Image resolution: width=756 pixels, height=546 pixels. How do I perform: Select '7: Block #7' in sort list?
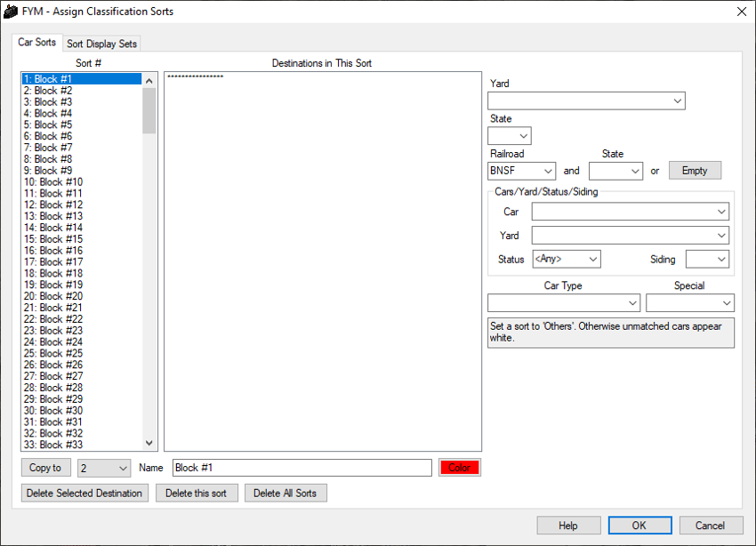(x=82, y=148)
